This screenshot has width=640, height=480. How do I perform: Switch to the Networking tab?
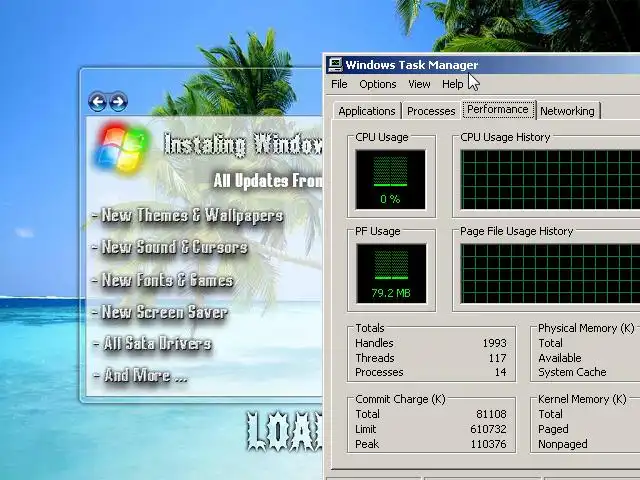pos(567,111)
